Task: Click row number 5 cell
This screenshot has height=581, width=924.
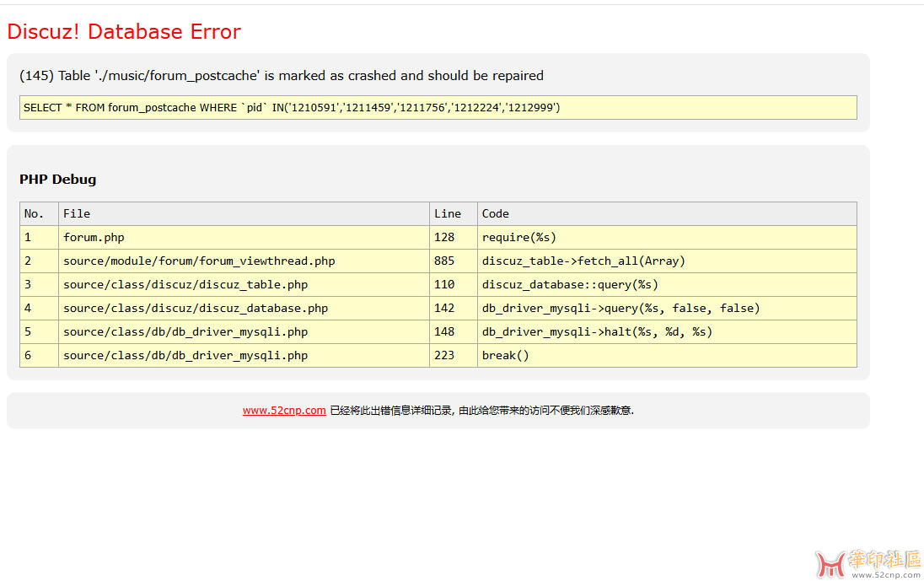Action: click(39, 331)
